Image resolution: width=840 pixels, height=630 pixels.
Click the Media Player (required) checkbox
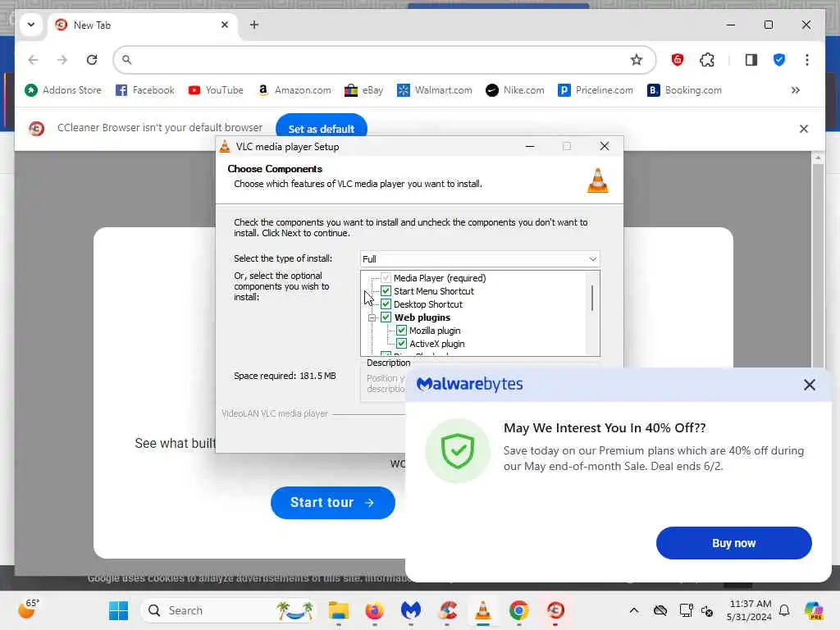tap(386, 278)
